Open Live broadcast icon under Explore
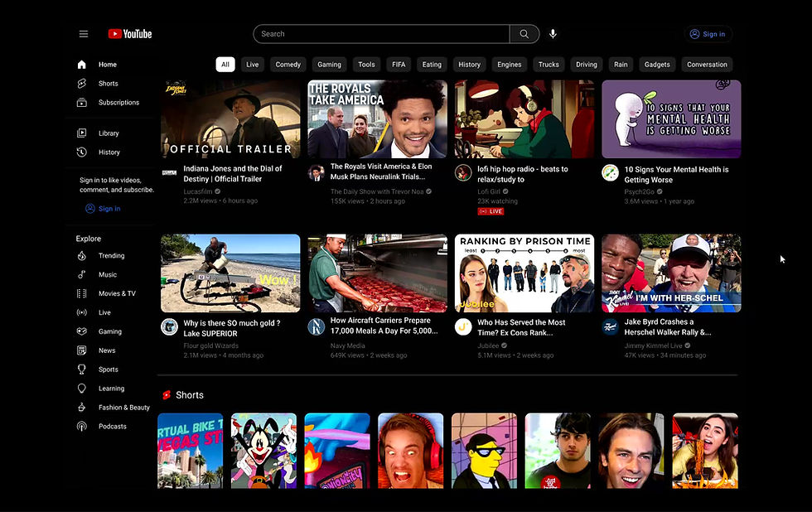This screenshot has width=812, height=512. pos(82,312)
